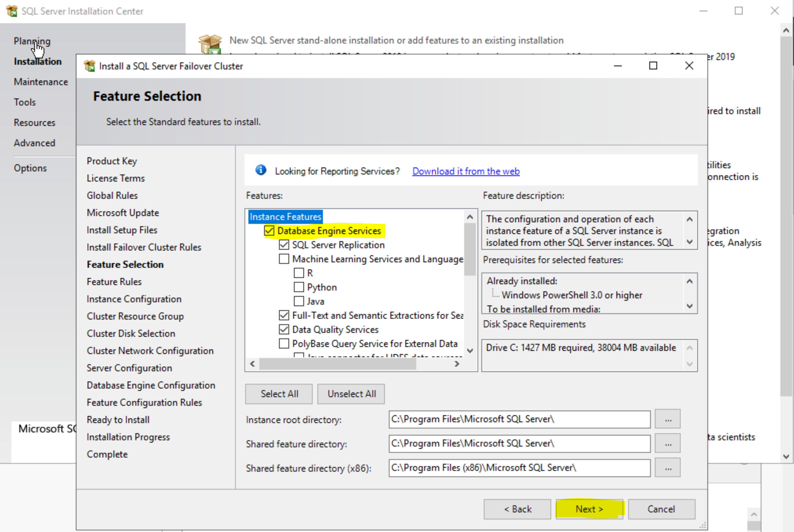
Task: Click the Back button
Action: [517, 509]
